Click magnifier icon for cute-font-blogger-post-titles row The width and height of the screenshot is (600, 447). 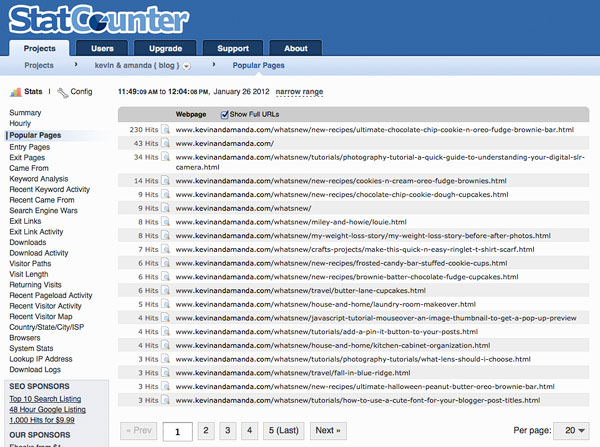tap(165, 400)
